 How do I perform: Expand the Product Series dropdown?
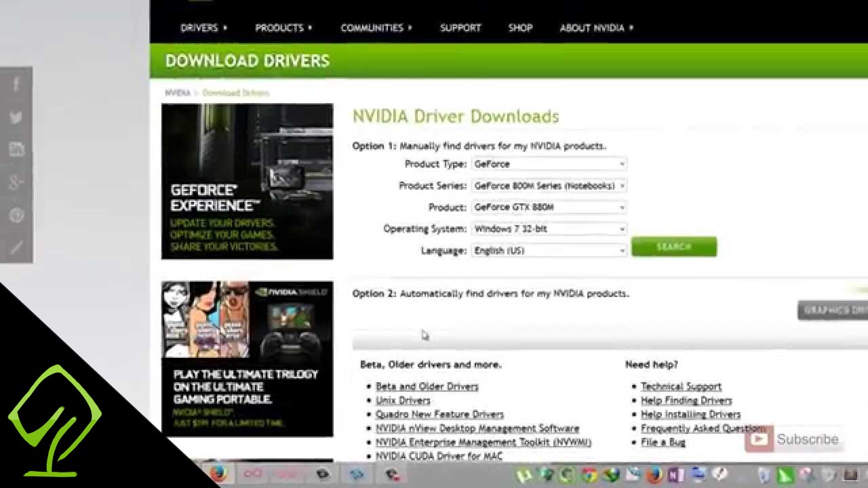[549, 186]
